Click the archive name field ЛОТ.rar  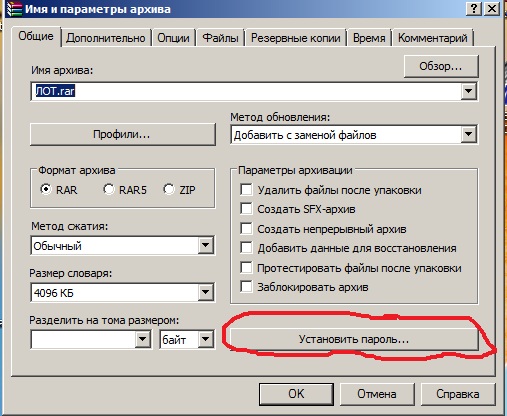[246, 91]
